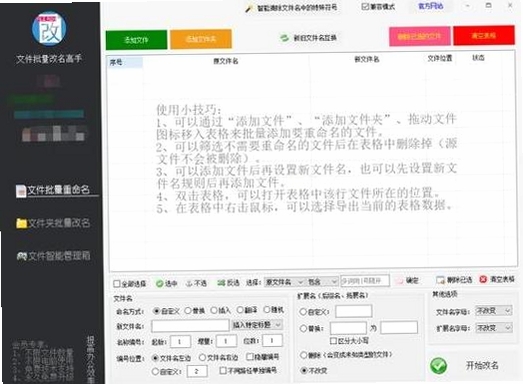Select 自定义 numbering position radio
The height and width of the screenshot is (384, 523).
pyautogui.click(x=155, y=371)
